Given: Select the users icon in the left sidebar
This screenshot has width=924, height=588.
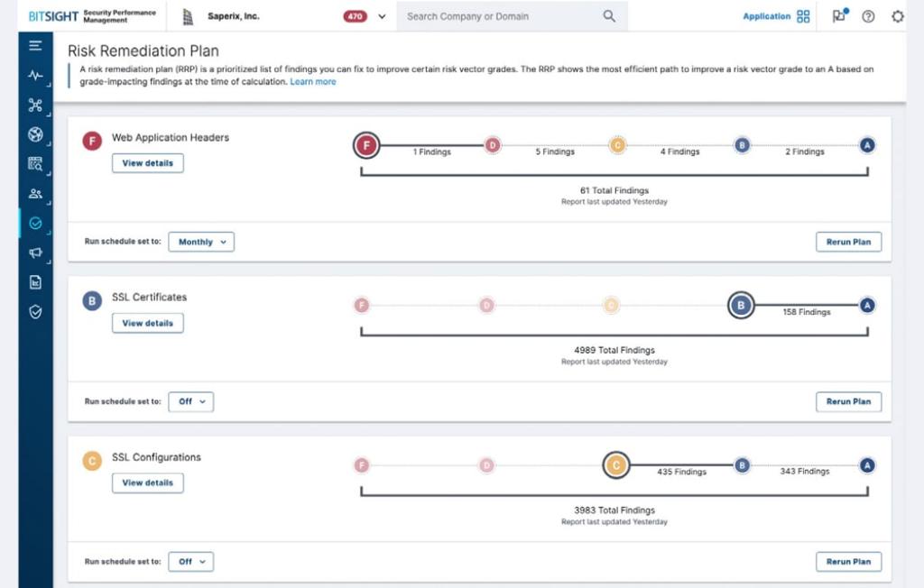Looking at the screenshot, I should pyautogui.click(x=34, y=194).
